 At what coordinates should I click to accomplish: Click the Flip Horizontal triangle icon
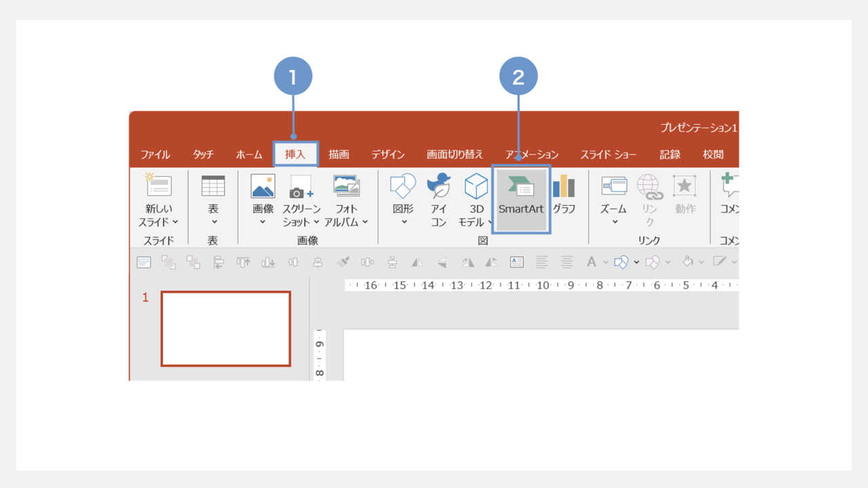pyautogui.click(x=417, y=262)
